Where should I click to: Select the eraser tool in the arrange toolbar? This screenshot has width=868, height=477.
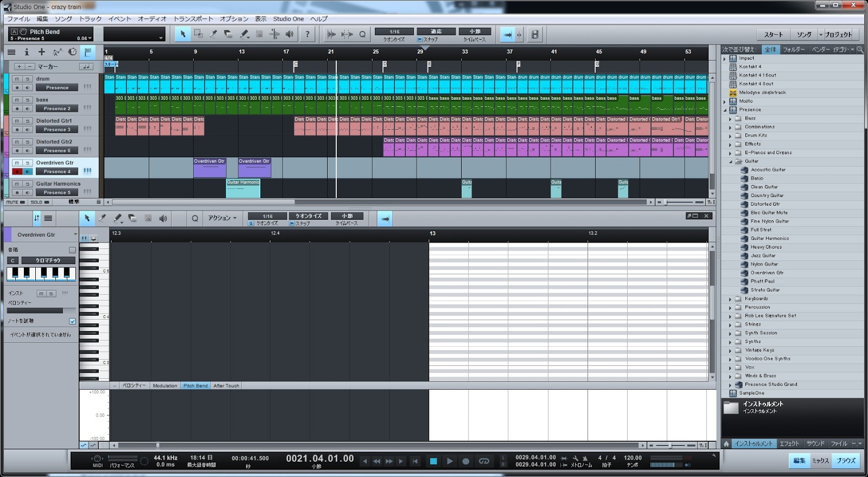(x=229, y=34)
